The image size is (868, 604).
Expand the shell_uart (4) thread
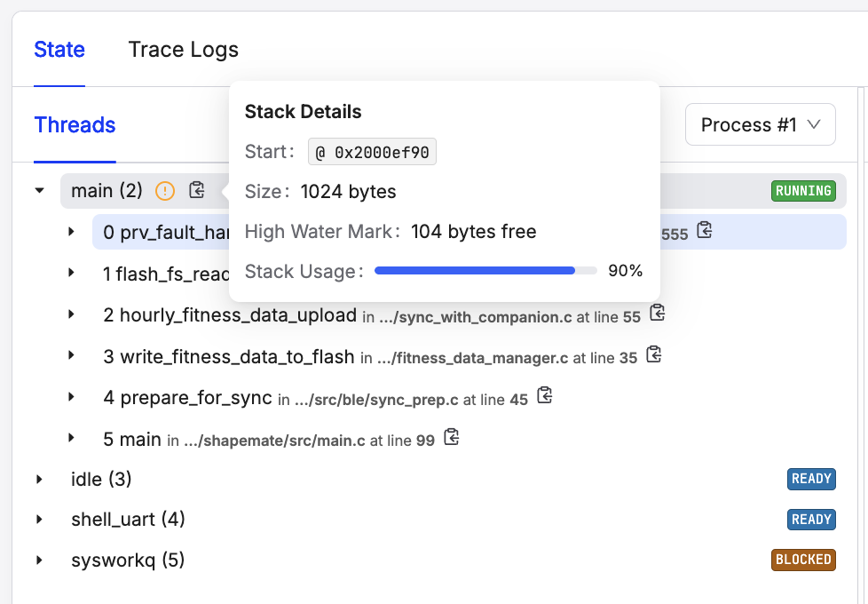tap(39, 520)
